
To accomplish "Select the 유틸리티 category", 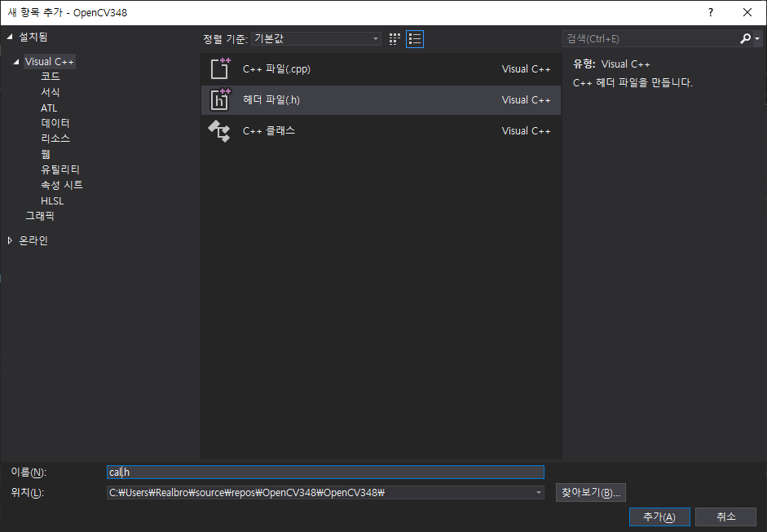I will (x=60, y=169).
